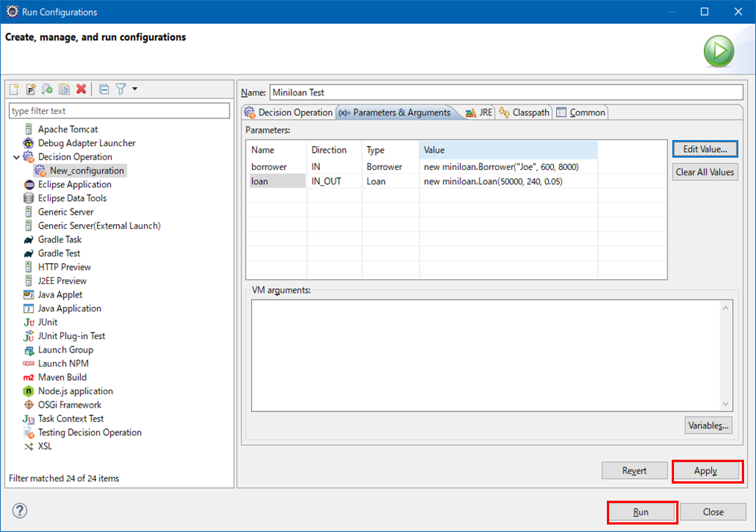Open the JRE tab
Image resolution: width=756 pixels, height=532 pixels.
click(479, 113)
